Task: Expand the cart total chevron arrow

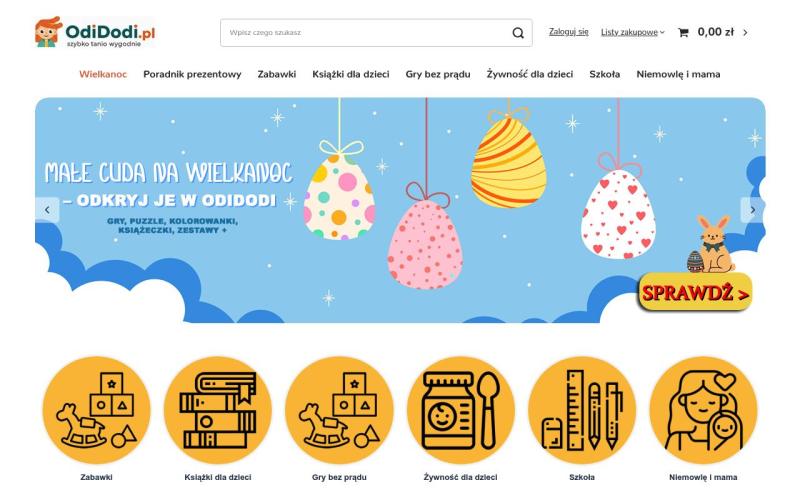Action: [x=745, y=33]
